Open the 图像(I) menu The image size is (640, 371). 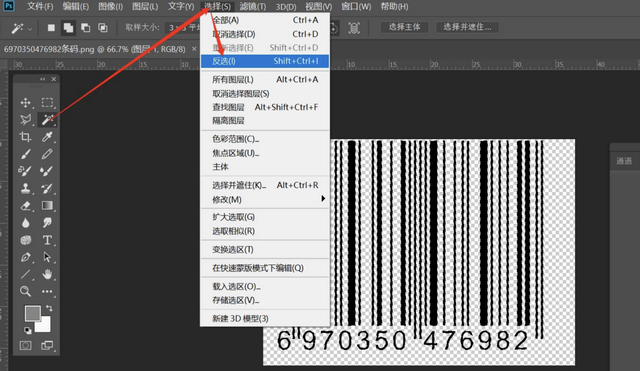110,7
